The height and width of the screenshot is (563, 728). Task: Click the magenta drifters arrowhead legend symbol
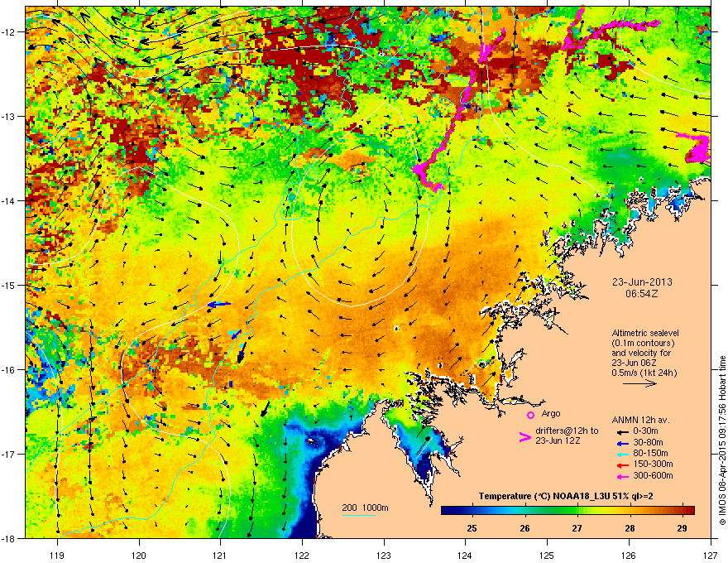point(524,436)
